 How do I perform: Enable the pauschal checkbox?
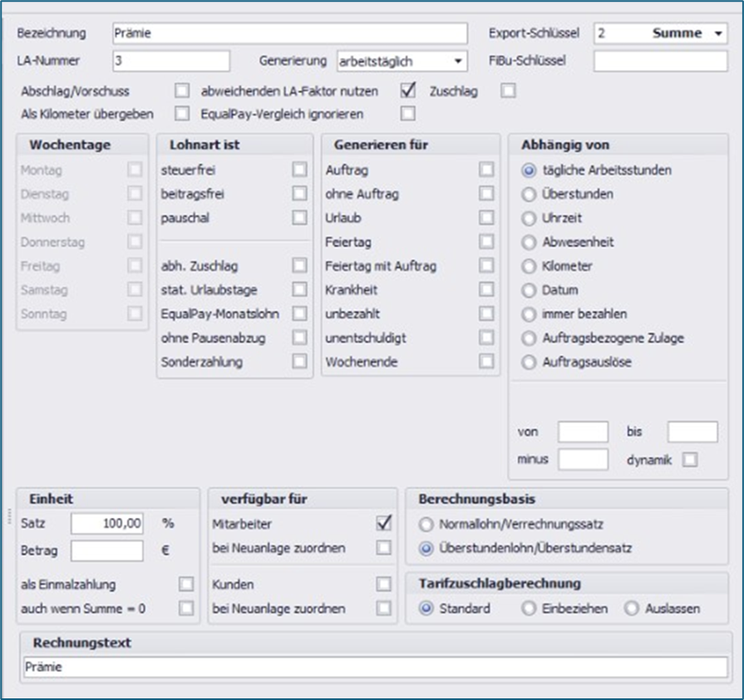tap(299, 217)
